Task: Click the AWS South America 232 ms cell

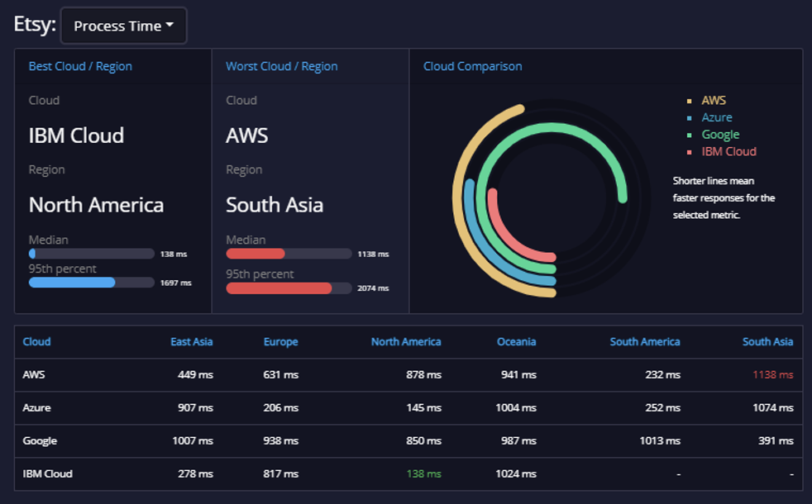Action: [x=663, y=374]
